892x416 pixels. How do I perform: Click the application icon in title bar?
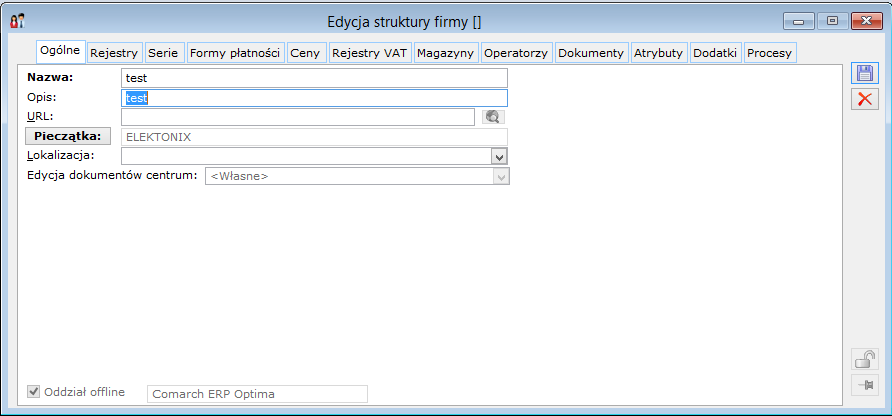click(x=17, y=21)
